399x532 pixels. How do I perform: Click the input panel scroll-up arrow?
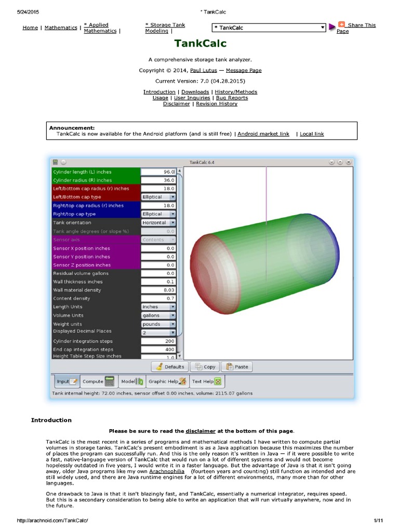pos(179,170)
